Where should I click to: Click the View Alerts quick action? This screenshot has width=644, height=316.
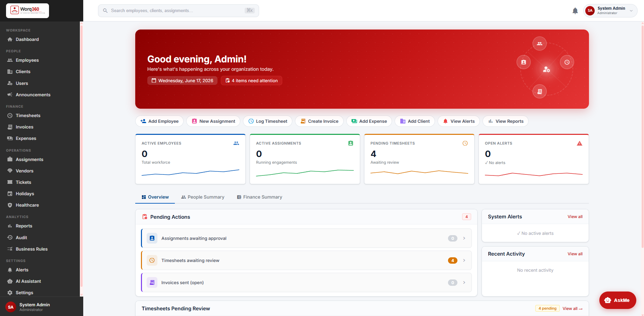459,121
